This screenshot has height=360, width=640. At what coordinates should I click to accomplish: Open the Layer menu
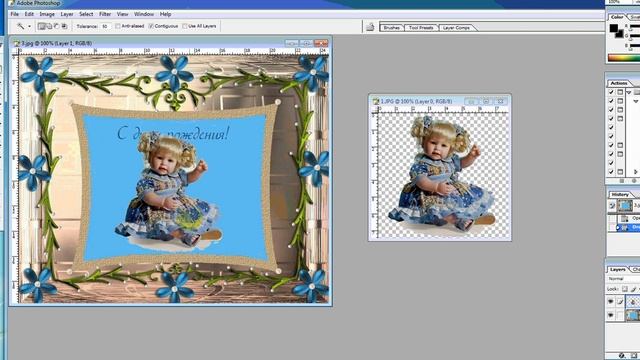67,14
